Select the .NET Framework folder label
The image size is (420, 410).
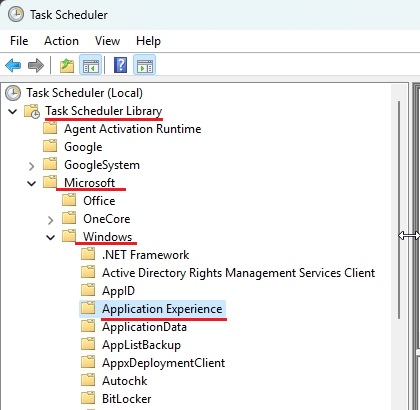pos(146,255)
